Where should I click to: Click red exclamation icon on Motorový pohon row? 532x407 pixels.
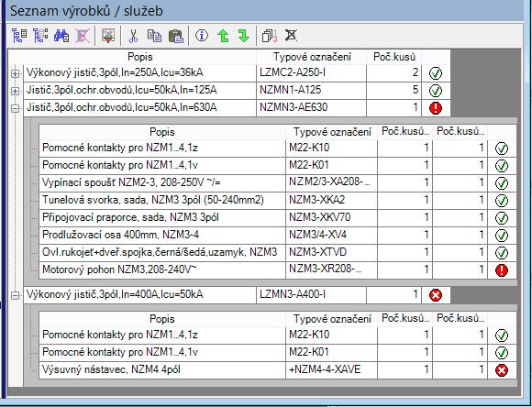tap(502, 270)
